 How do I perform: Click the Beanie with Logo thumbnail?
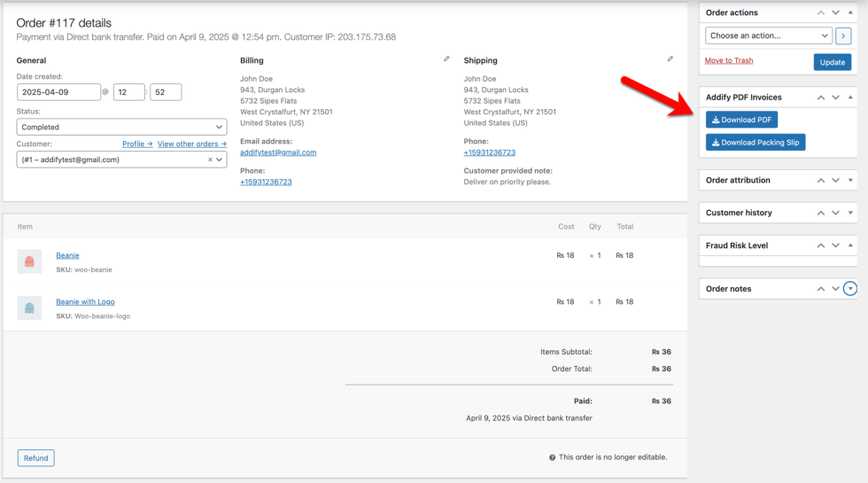point(29,308)
